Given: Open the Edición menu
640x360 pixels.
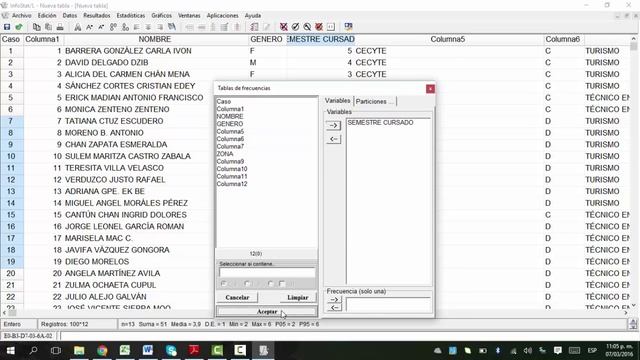Looking at the screenshot, I should 47,16.
